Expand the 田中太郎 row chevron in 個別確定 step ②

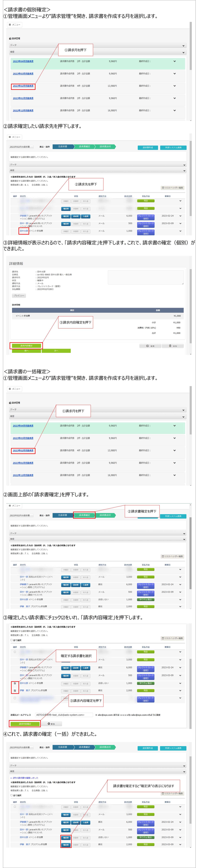pos(180,231)
